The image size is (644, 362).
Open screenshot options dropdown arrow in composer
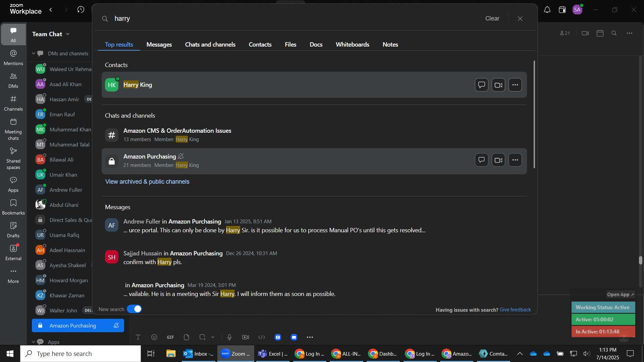tap(213, 337)
